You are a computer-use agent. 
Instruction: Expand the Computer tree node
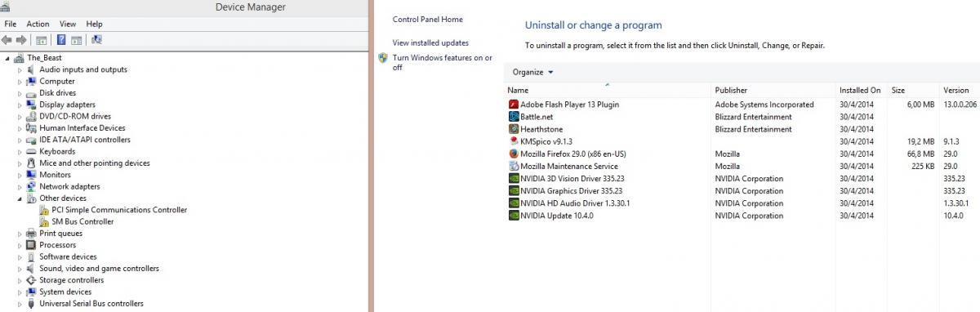(x=20, y=82)
